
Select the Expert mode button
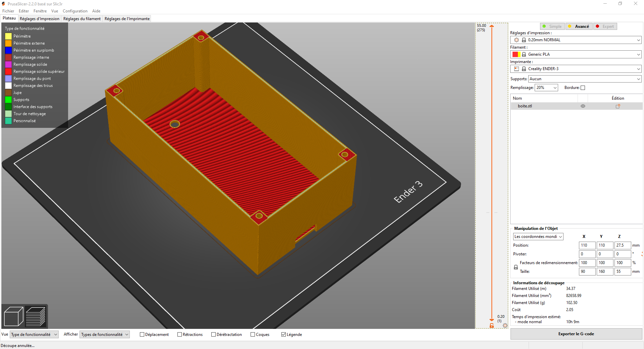(x=605, y=27)
